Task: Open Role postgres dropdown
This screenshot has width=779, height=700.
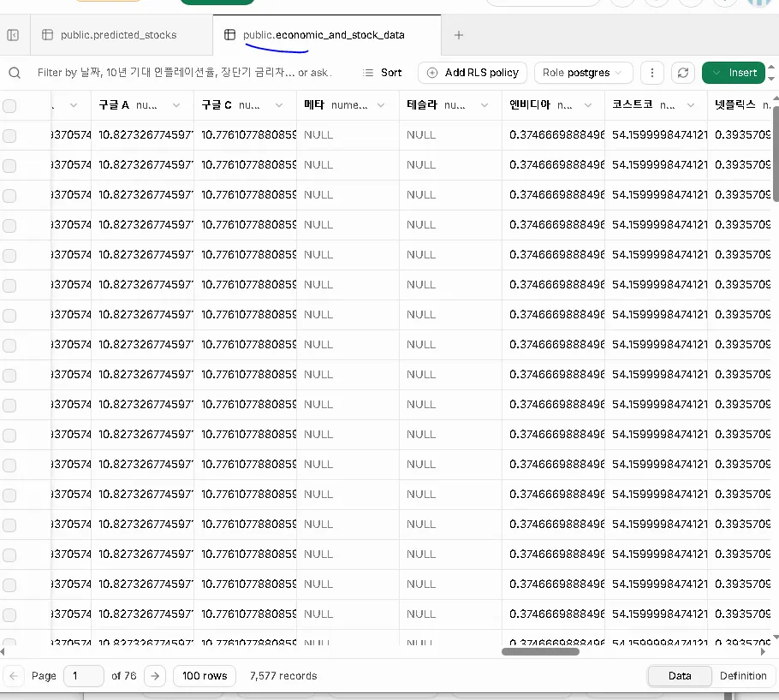Action: click(584, 73)
